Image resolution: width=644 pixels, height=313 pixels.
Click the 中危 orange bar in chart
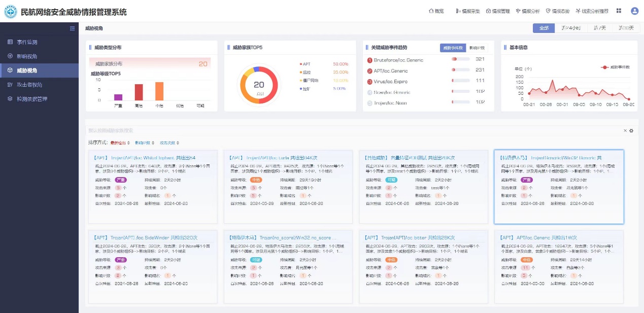point(159,91)
